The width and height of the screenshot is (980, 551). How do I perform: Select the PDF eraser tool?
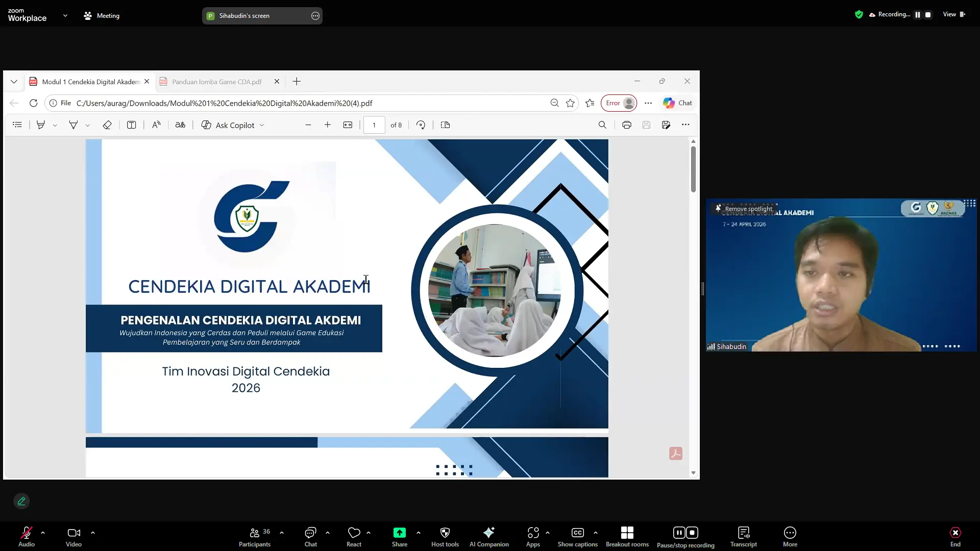coord(107,125)
